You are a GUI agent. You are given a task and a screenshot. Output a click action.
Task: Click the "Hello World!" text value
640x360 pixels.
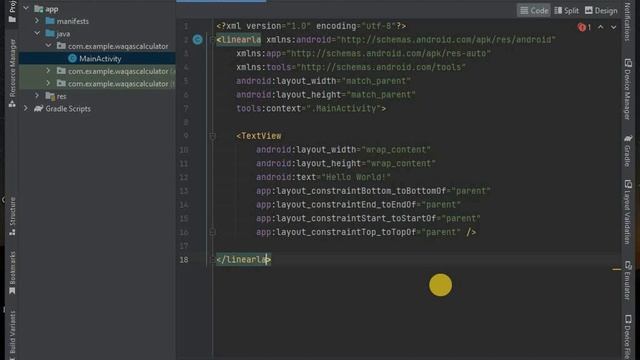coord(356,177)
